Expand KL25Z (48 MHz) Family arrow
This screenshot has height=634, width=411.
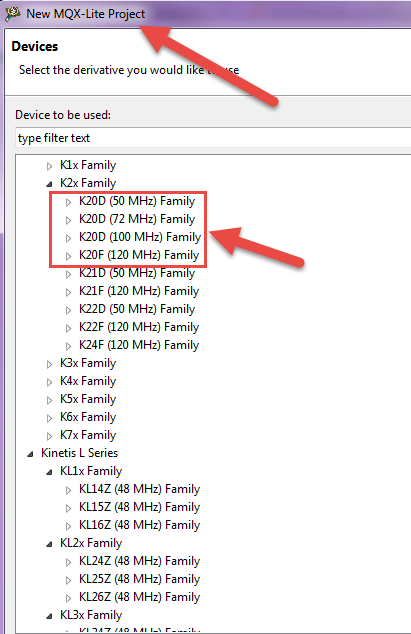[68, 580]
